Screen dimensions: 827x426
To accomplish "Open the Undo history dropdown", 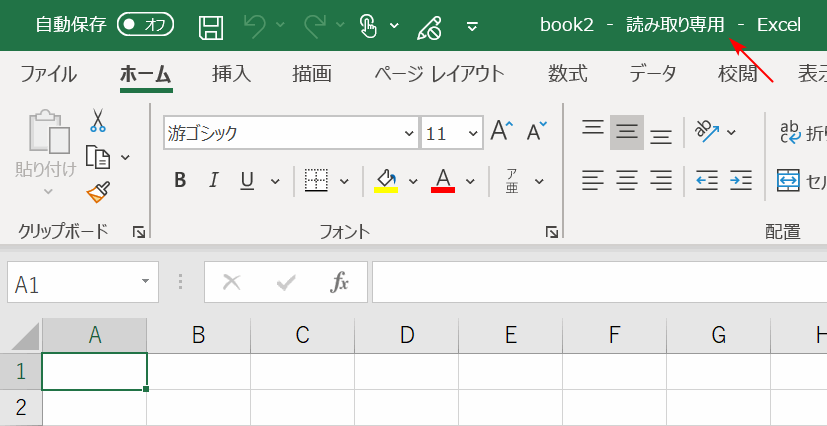I will coord(280,25).
